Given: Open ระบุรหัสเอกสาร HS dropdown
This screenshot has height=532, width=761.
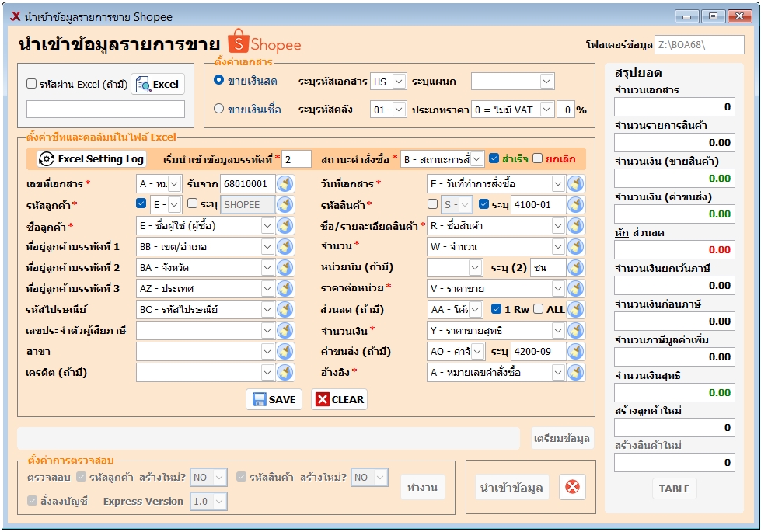Looking at the screenshot, I should click(x=399, y=82).
